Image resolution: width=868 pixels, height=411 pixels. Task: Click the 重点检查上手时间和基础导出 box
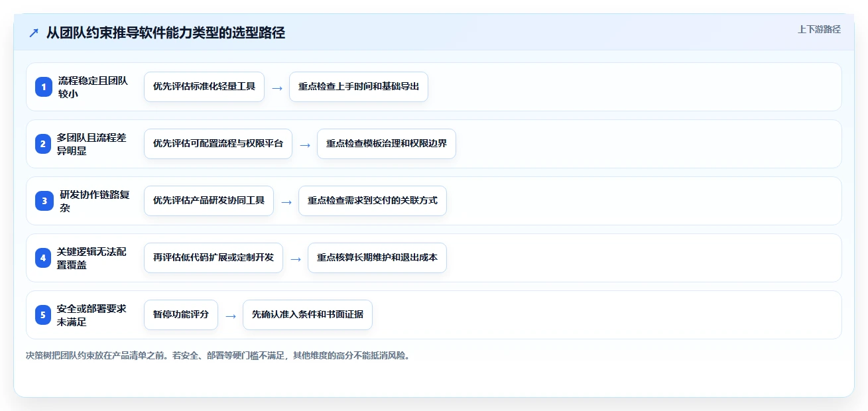(359, 87)
